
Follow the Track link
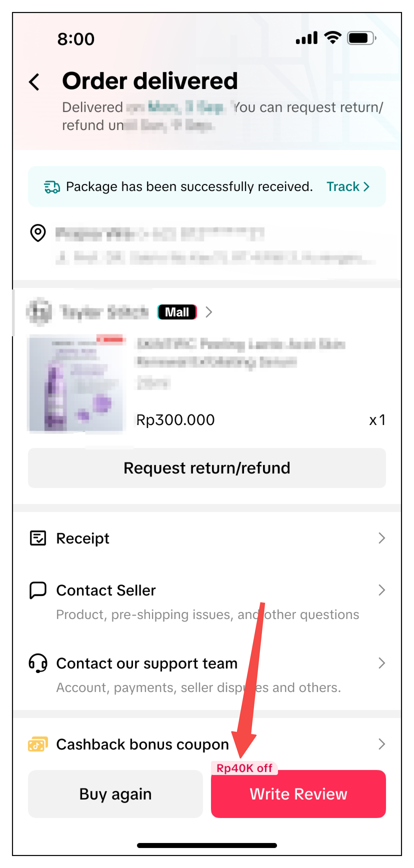click(348, 187)
